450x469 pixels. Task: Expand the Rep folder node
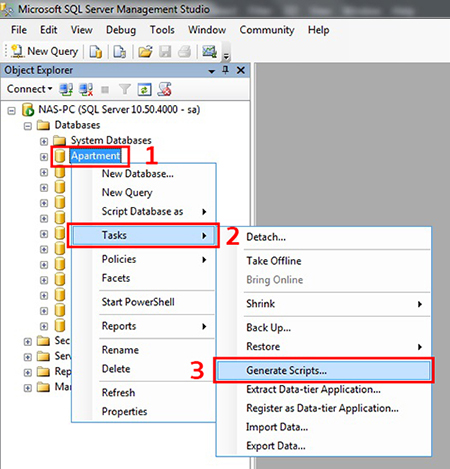[x=28, y=372]
